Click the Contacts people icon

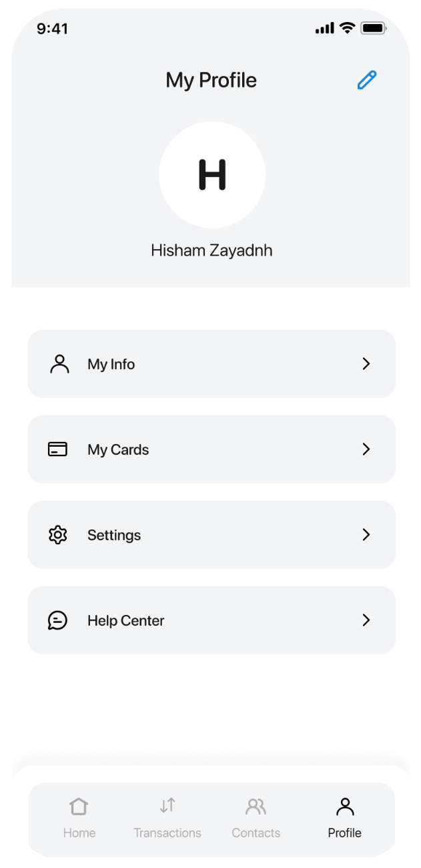(x=256, y=807)
